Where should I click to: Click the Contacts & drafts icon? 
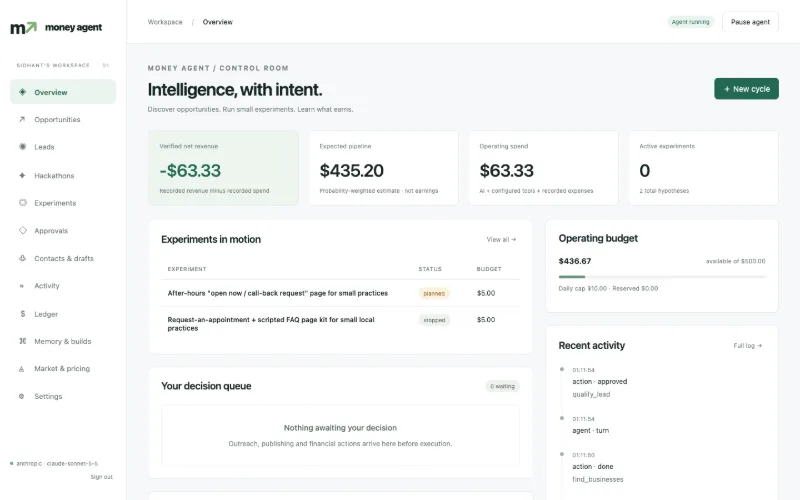pyautogui.click(x=22, y=258)
